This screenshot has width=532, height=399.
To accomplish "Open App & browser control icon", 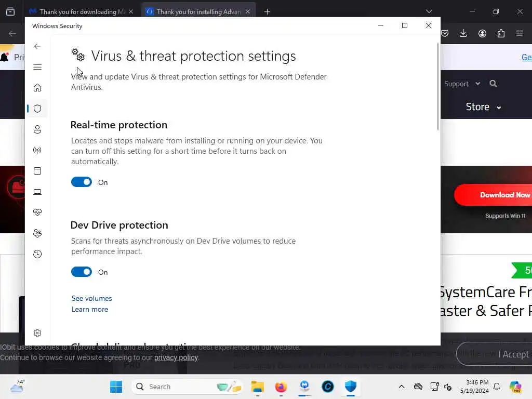I will [37, 171].
